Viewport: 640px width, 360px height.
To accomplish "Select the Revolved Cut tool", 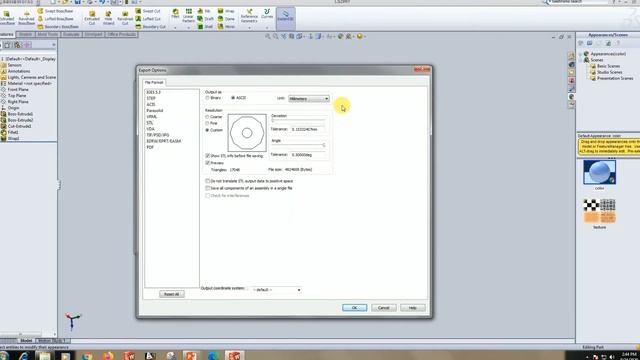I will click(125, 17).
